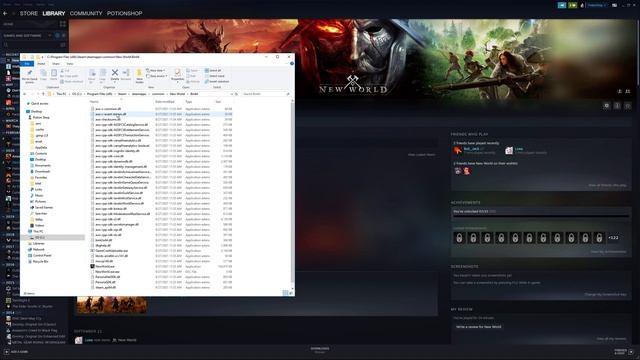This screenshot has width=640, height=360.
Task: Click the Copy ribbon icon
Action: [x=43, y=75]
